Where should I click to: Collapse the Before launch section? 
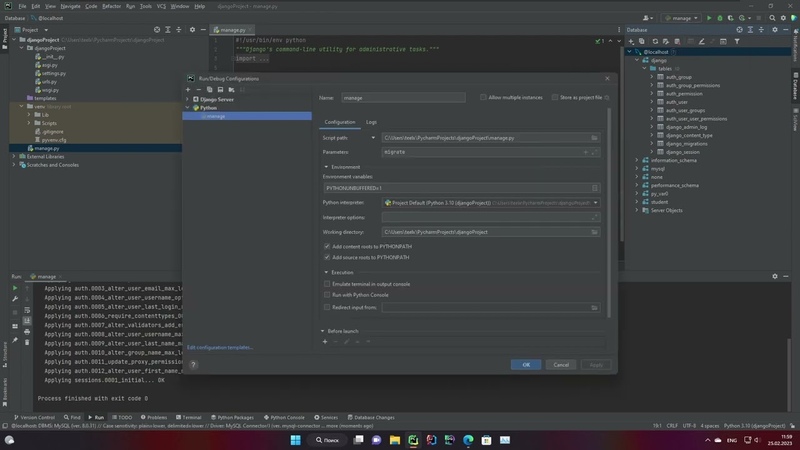322,331
